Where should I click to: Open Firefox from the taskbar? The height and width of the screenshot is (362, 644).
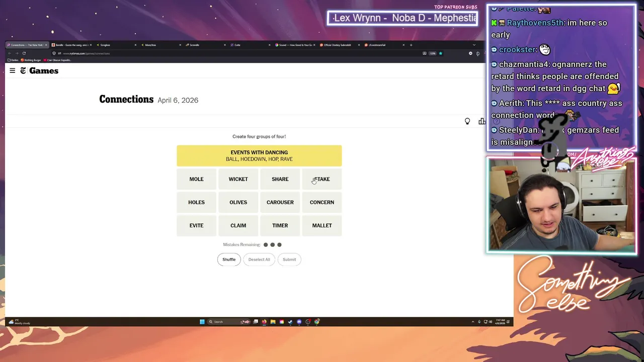[264, 322]
